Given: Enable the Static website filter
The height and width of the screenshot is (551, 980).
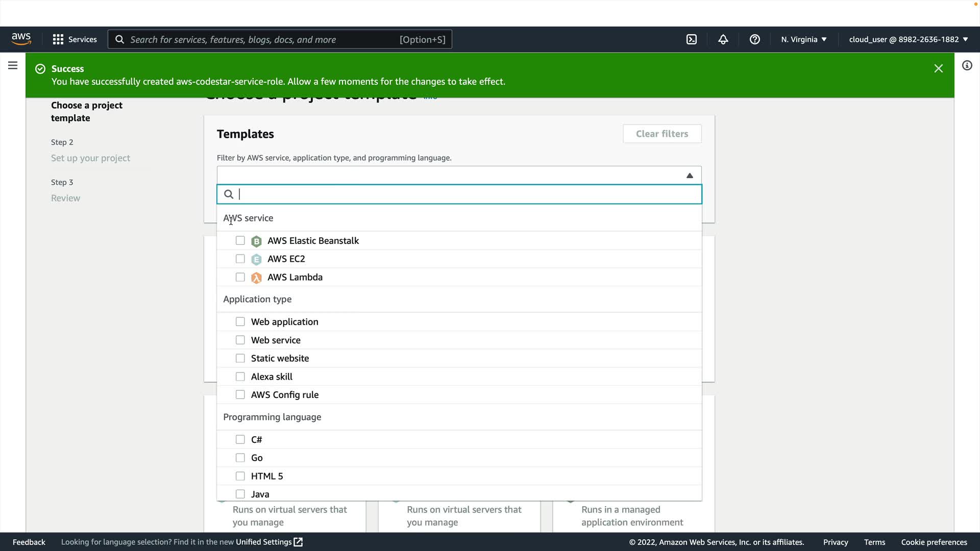Looking at the screenshot, I should [x=240, y=358].
